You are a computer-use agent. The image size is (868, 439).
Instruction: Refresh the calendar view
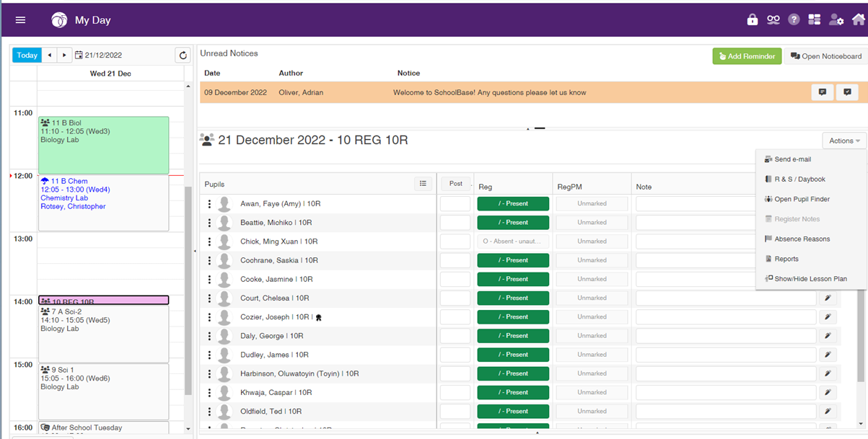(x=183, y=55)
